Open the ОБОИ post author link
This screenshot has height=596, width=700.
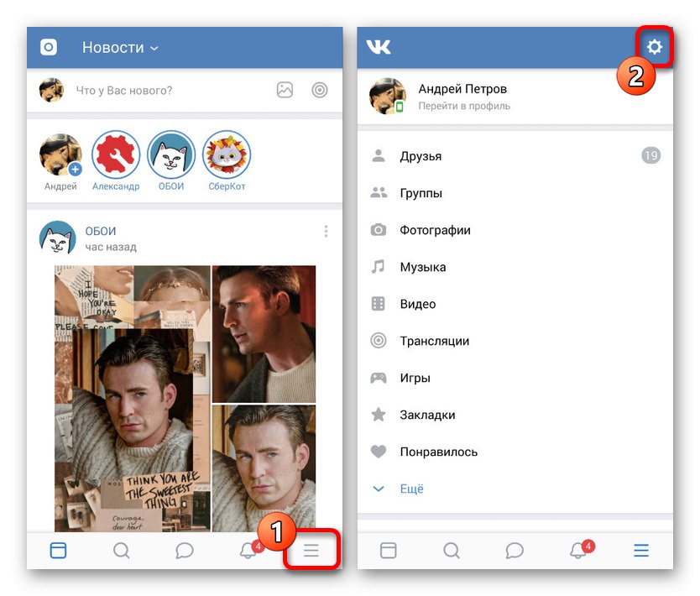(101, 231)
